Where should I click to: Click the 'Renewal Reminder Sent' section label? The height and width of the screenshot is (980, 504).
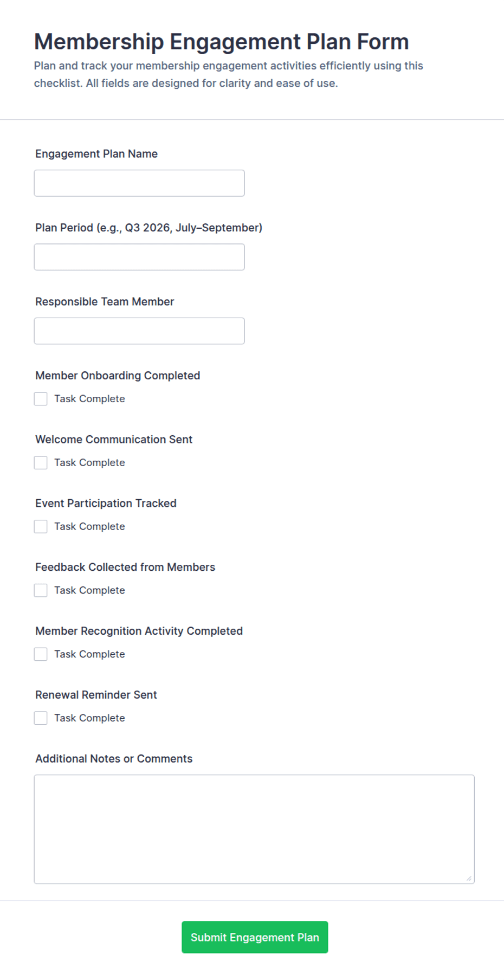96,695
